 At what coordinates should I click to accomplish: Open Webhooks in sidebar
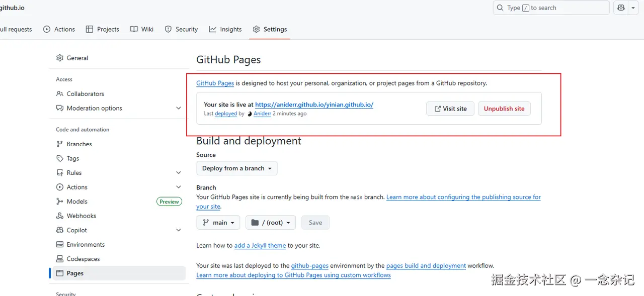[119, 216]
